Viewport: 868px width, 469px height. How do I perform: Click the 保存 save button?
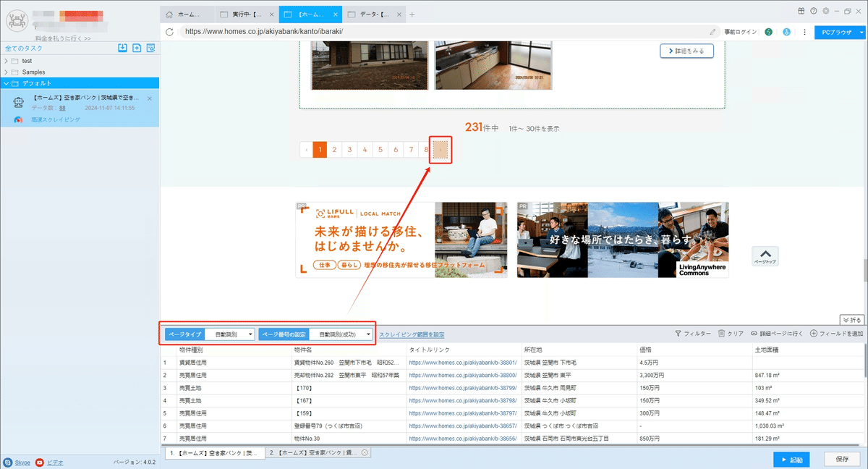(x=842, y=459)
